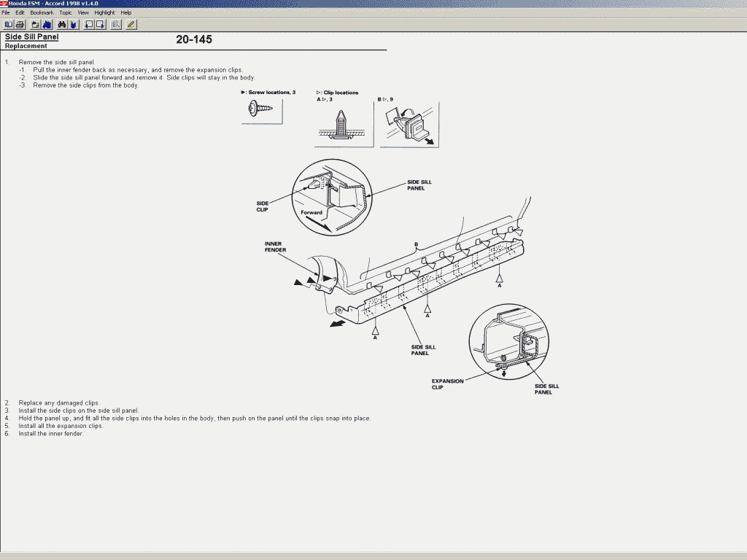Click blue icon right of bookmark folder
Image resolution: width=747 pixels, height=560 pixels.
47,24
